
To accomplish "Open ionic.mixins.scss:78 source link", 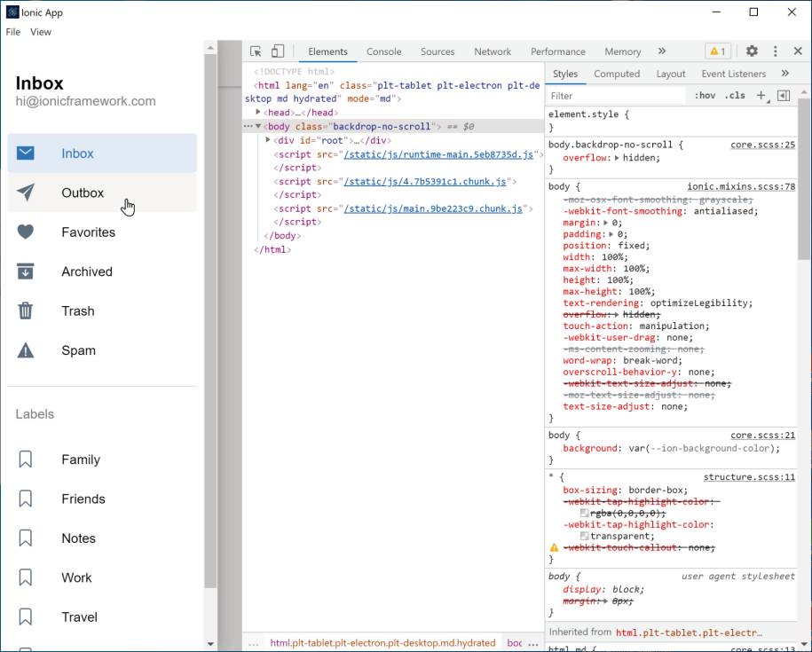I will pyautogui.click(x=741, y=186).
